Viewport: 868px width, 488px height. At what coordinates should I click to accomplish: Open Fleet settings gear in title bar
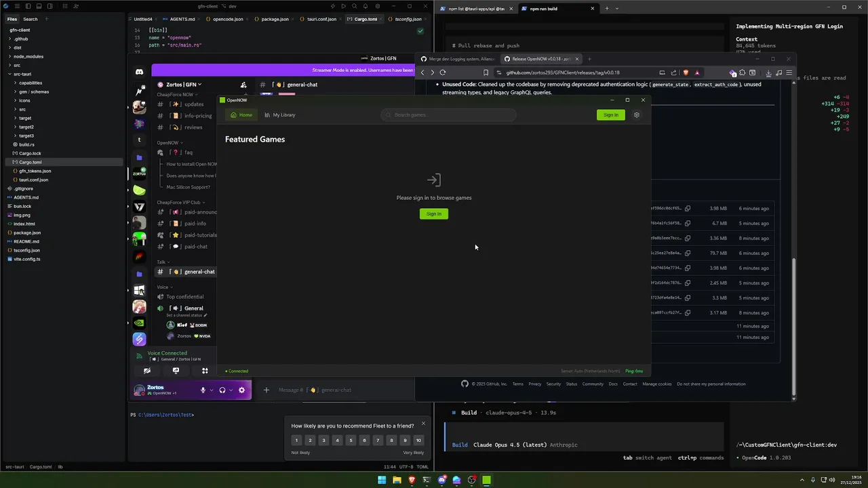[x=376, y=6]
